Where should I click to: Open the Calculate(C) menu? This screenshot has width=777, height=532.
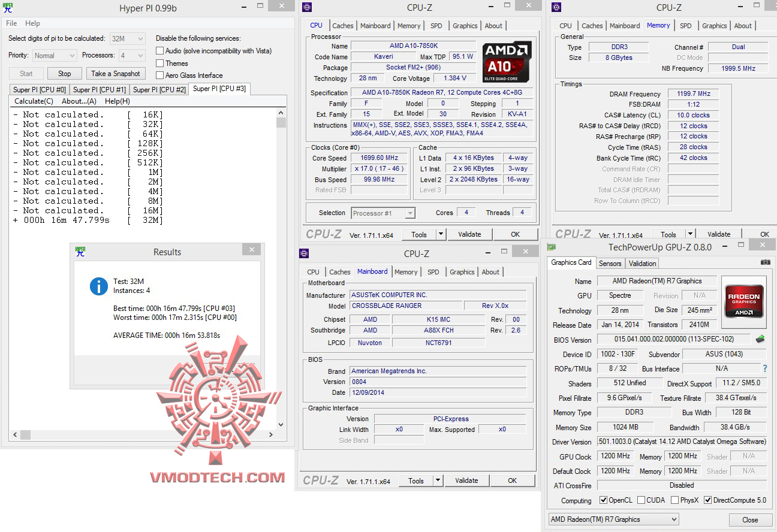click(x=34, y=101)
